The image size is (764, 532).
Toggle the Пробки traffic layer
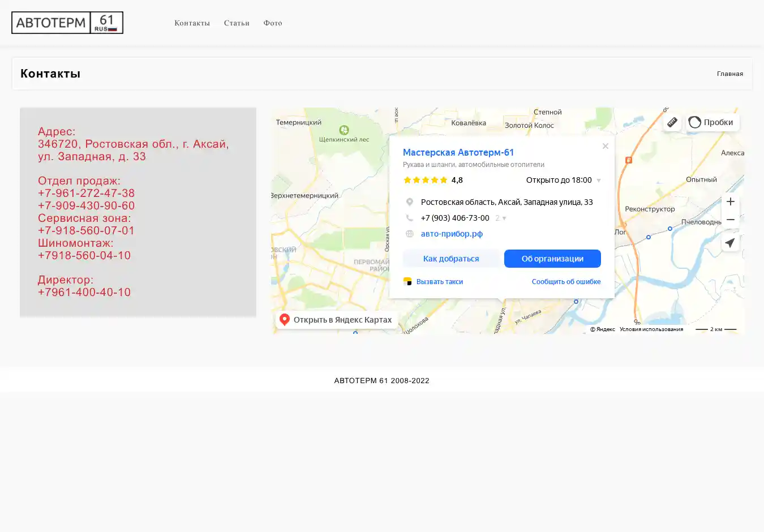(713, 122)
